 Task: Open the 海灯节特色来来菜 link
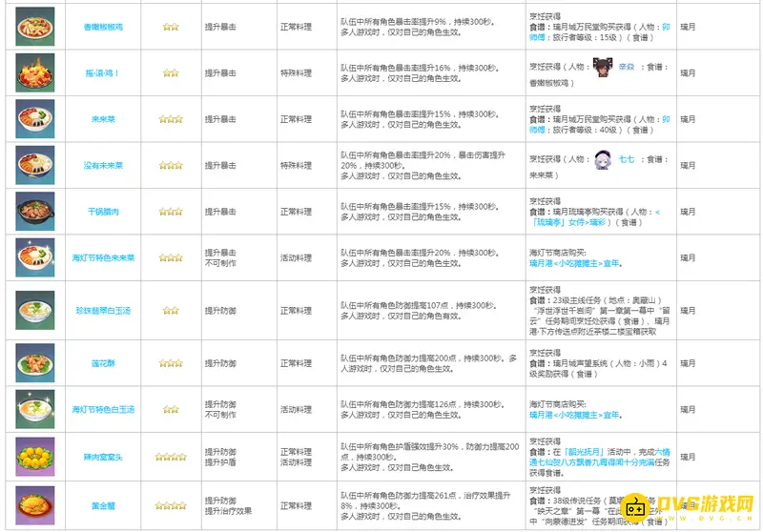click(x=103, y=257)
